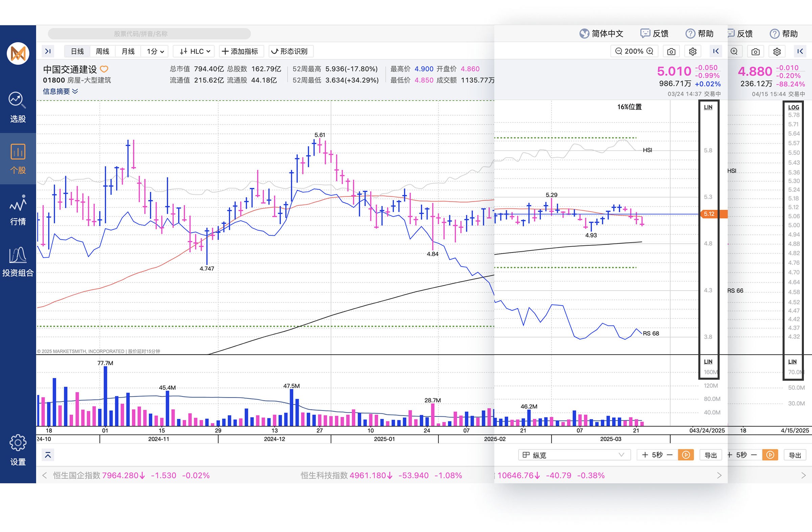Toggle favorite heart beside 中国交通建设

click(x=104, y=69)
